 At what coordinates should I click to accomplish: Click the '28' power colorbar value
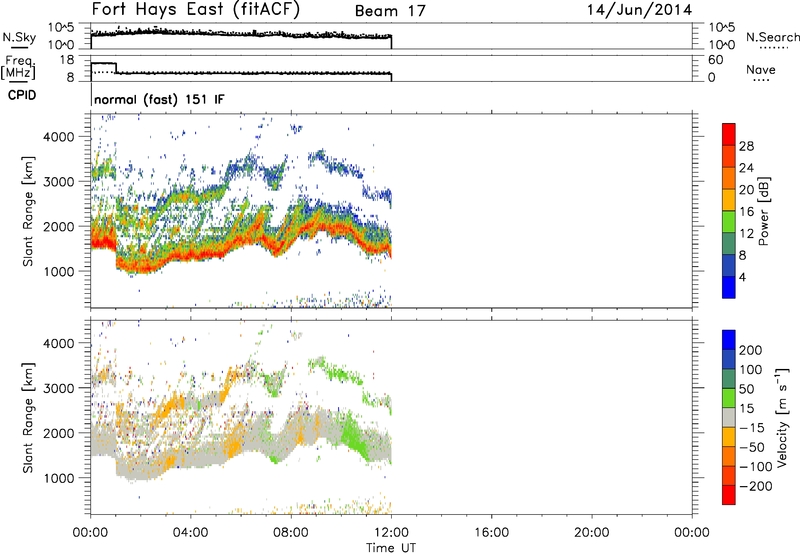tap(746, 146)
